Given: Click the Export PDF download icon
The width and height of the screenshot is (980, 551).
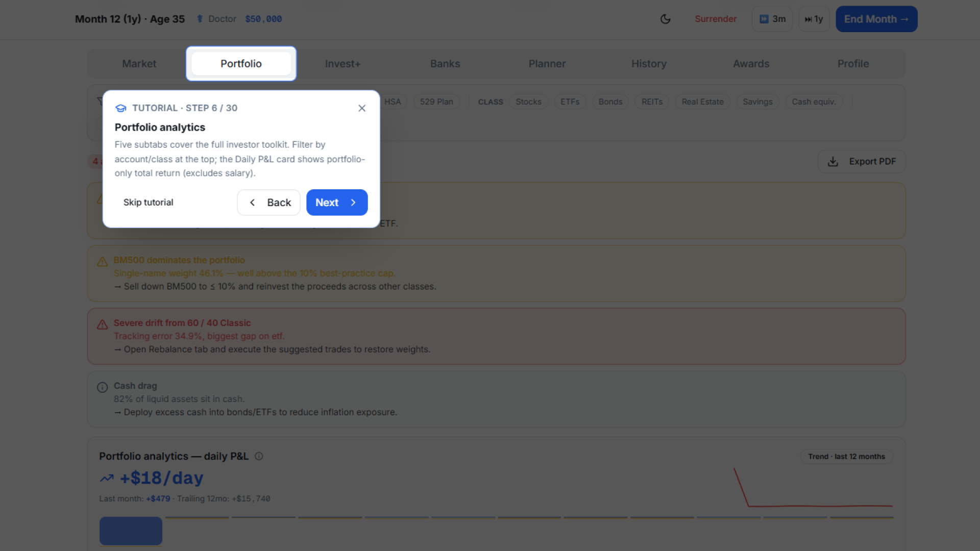Looking at the screenshot, I should tap(833, 162).
